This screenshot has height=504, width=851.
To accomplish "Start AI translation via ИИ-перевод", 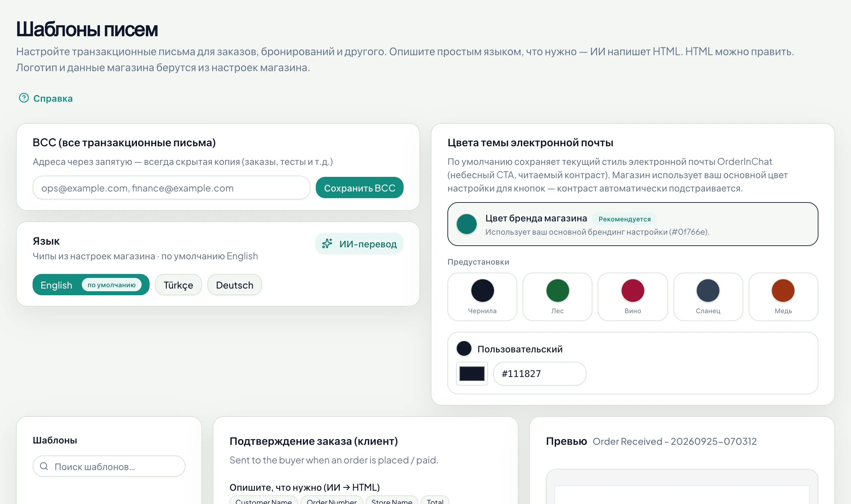I will 359,244.
